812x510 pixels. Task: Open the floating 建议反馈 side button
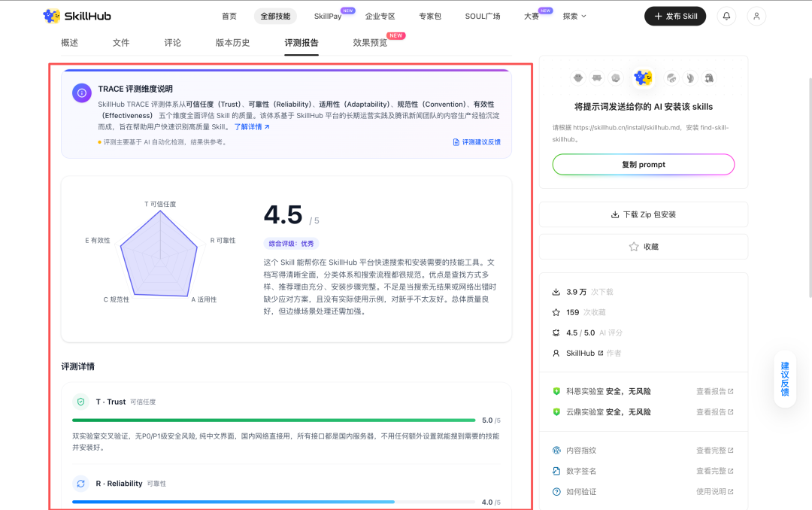click(x=785, y=379)
